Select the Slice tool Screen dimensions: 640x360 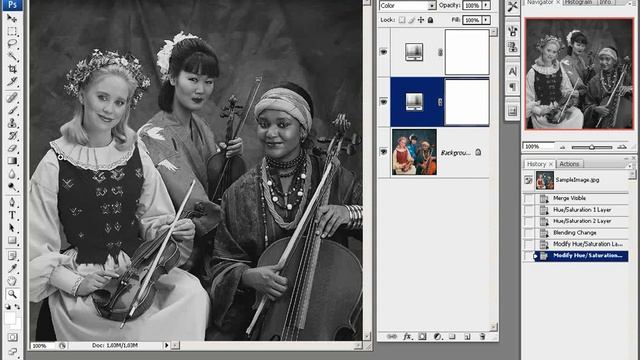pyautogui.click(x=12, y=81)
